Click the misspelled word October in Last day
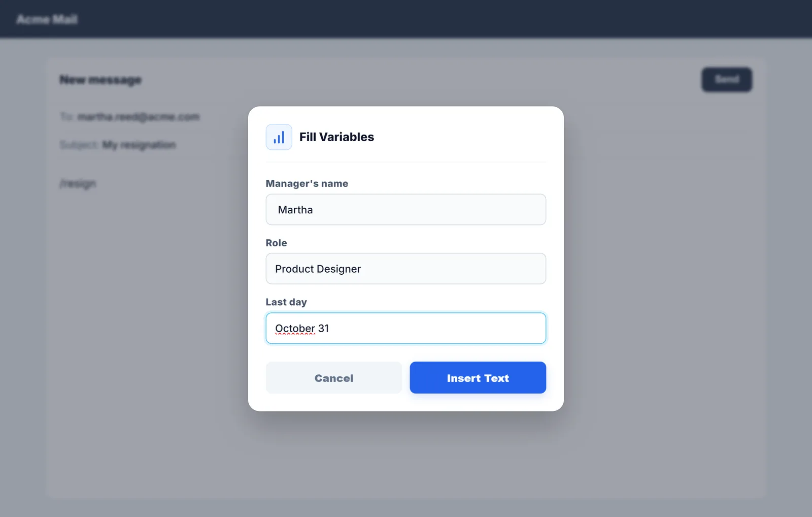This screenshot has height=517, width=812. (295, 329)
